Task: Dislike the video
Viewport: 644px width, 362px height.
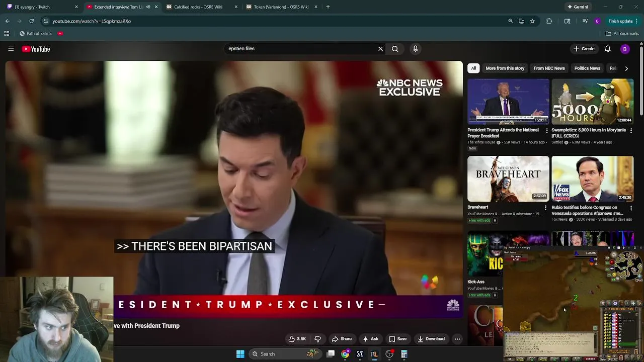Action: pyautogui.click(x=317, y=339)
